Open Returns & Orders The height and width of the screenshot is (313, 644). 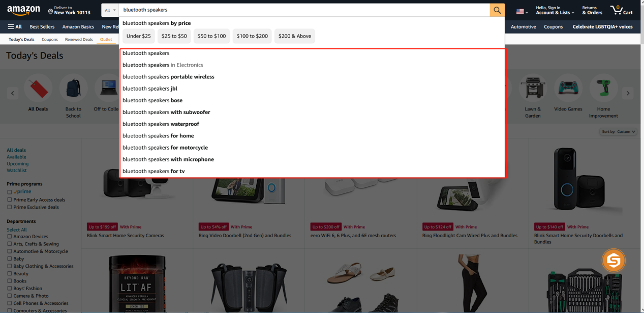click(x=592, y=10)
